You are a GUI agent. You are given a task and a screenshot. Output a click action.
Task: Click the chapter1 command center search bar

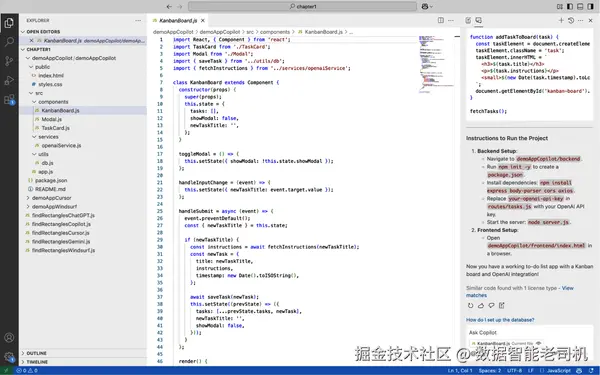pos(302,7)
